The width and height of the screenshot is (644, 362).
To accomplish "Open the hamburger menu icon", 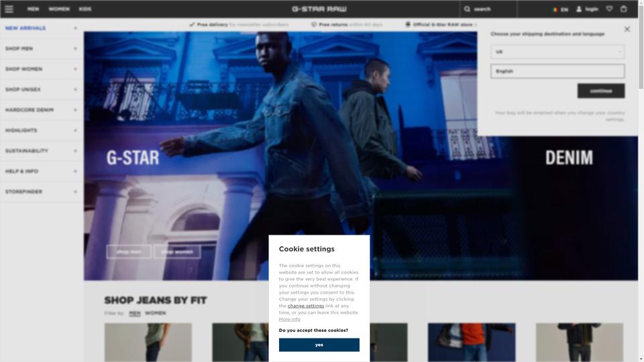I will pyautogui.click(x=9, y=9).
